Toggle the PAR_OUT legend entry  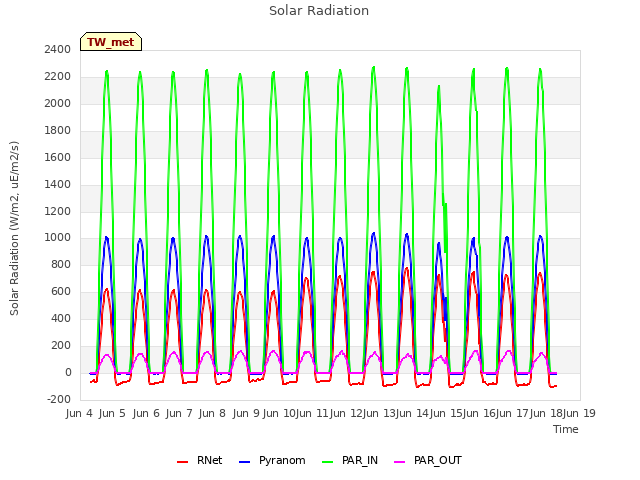coord(428,460)
